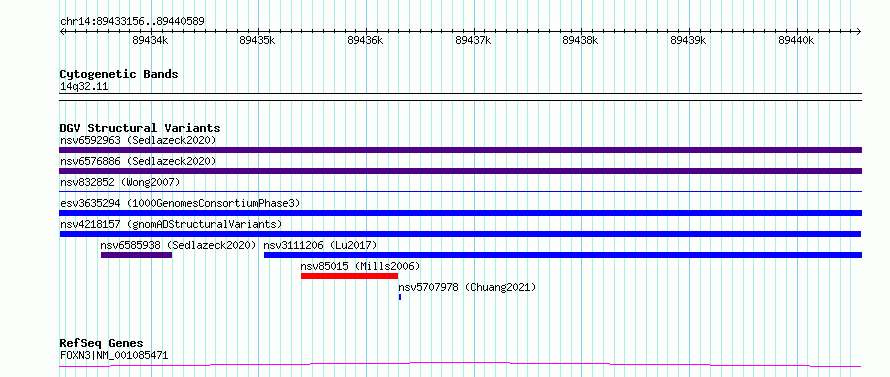Click the 89438k ruler position

580,40
